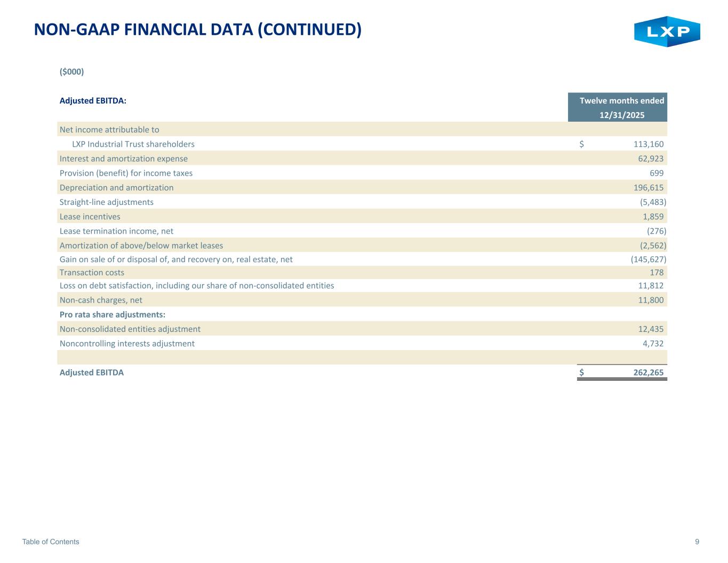
Task: Select the ($000) units label
Action: [x=71, y=72]
